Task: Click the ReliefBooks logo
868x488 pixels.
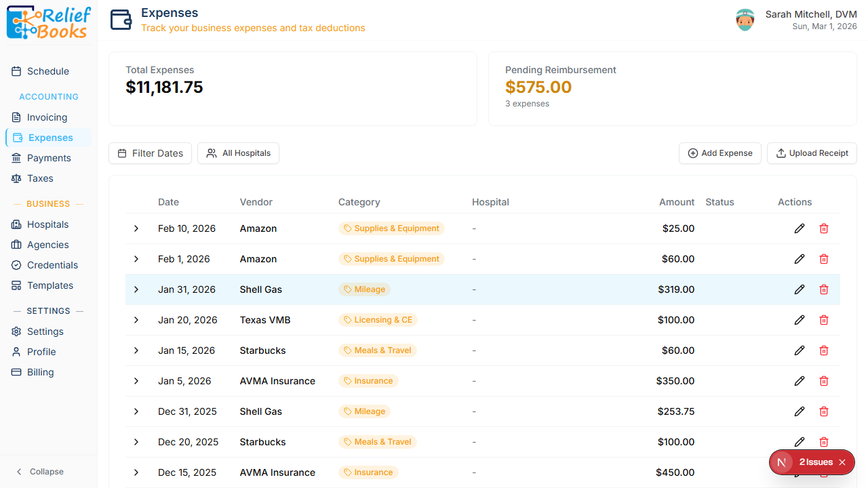Action: [47, 22]
